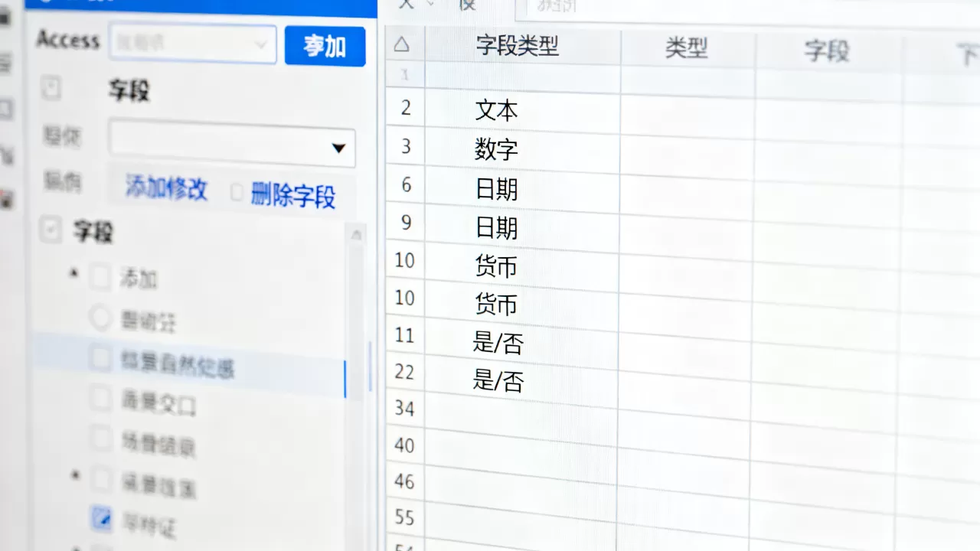Screen dimensions: 980x551
Task: Tick the checkbox of the row ending 交口
Action: [x=101, y=398]
